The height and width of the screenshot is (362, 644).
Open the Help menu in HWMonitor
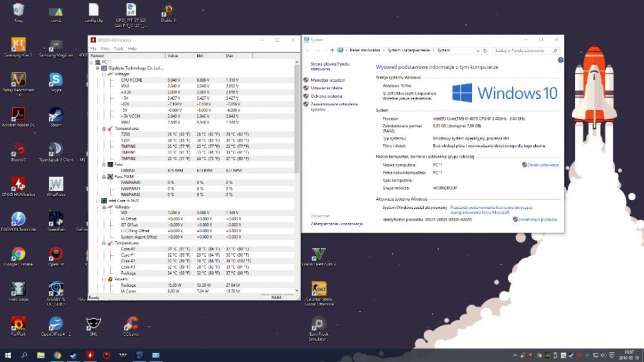coord(132,48)
